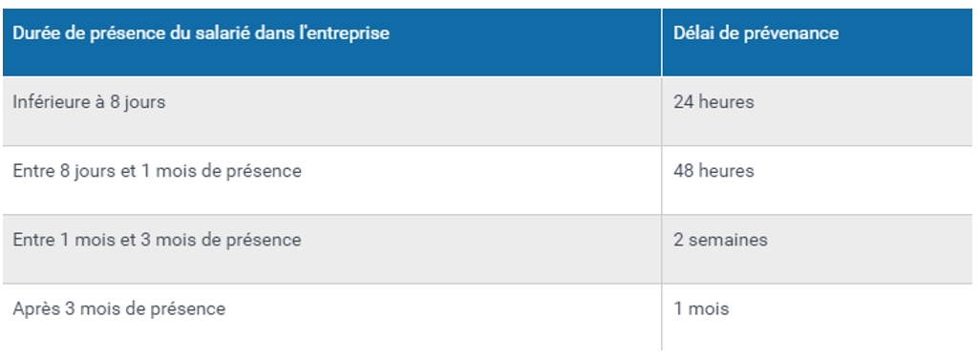Click the "Après 3 mois de présence" cell
The width and height of the screenshot is (980, 359).
[x=331, y=317]
